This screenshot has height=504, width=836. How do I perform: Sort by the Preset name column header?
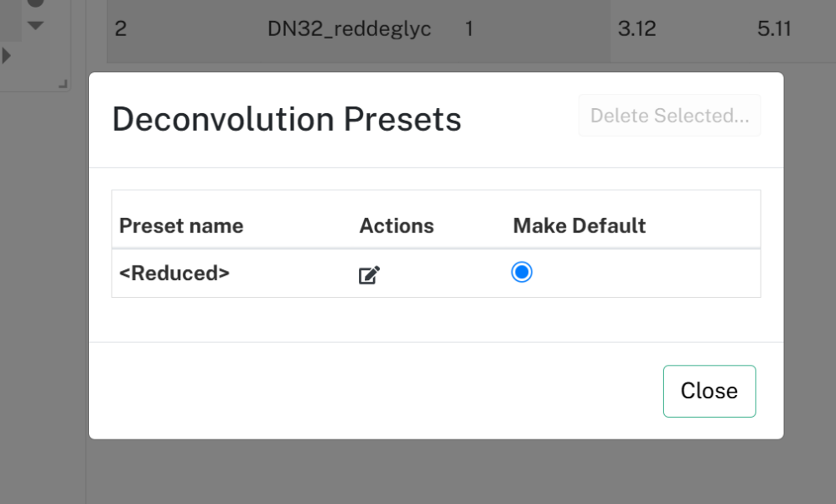181,226
